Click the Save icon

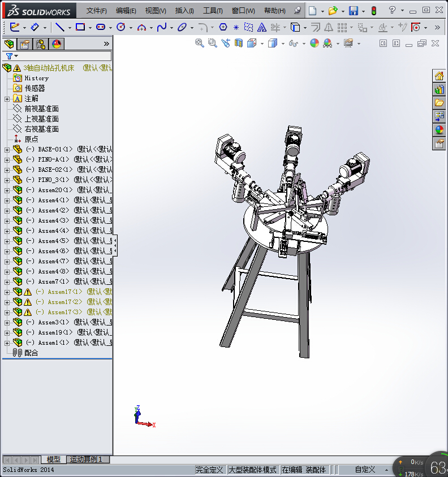[x=354, y=11]
